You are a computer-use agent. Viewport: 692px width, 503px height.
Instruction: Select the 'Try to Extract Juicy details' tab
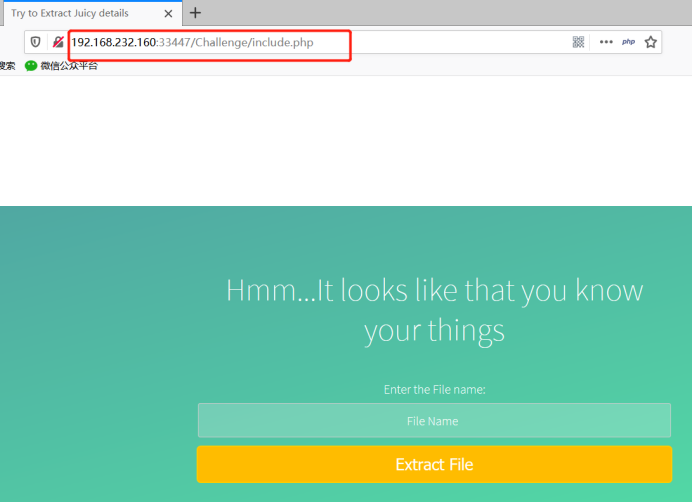pos(91,13)
